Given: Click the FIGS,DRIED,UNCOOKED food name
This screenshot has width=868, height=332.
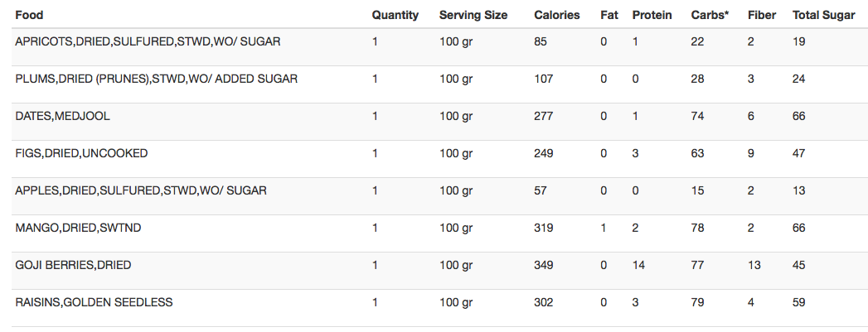Looking at the screenshot, I should [x=81, y=153].
